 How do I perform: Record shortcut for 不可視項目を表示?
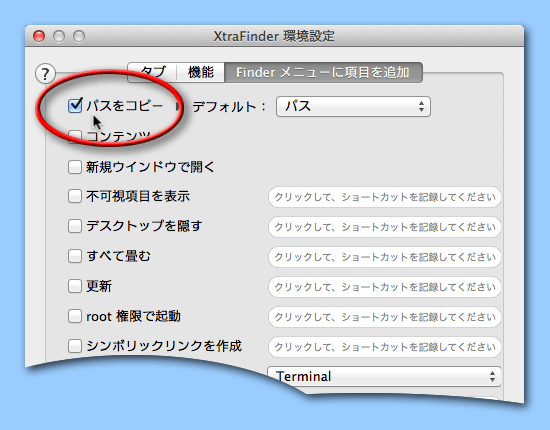(385, 197)
